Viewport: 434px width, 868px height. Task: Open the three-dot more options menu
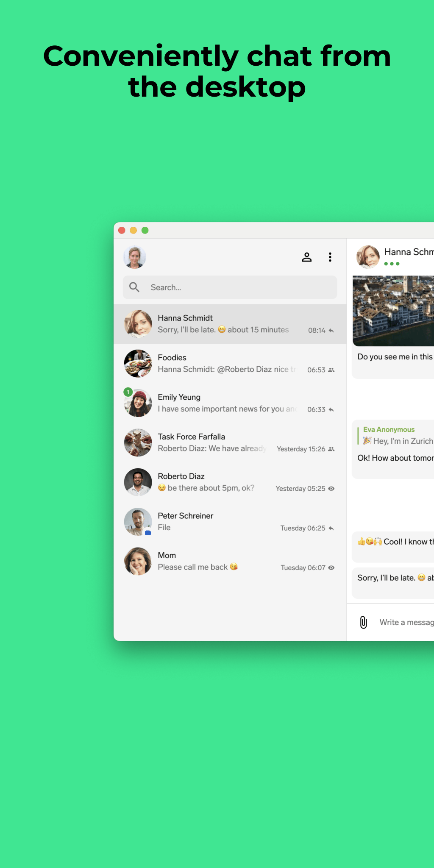tap(330, 257)
